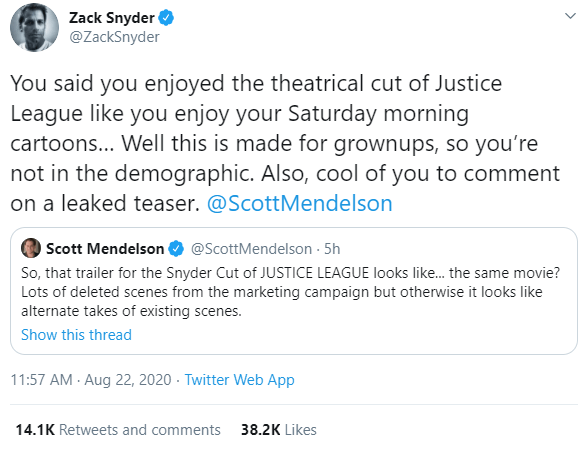Open the @ScottMendelson mention in tweet text
The width and height of the screenshot is (588, 451).
point(300,204)
